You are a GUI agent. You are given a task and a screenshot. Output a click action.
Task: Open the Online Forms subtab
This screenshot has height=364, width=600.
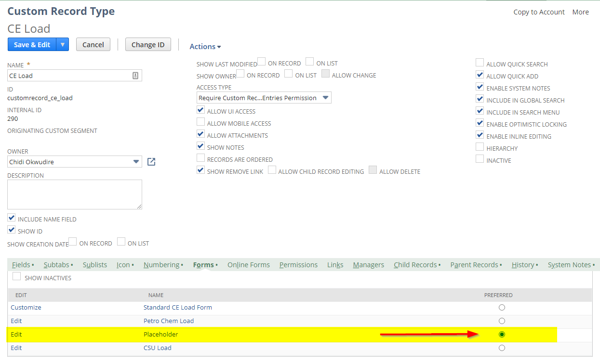pyautogui.click(x=249, y=265)
